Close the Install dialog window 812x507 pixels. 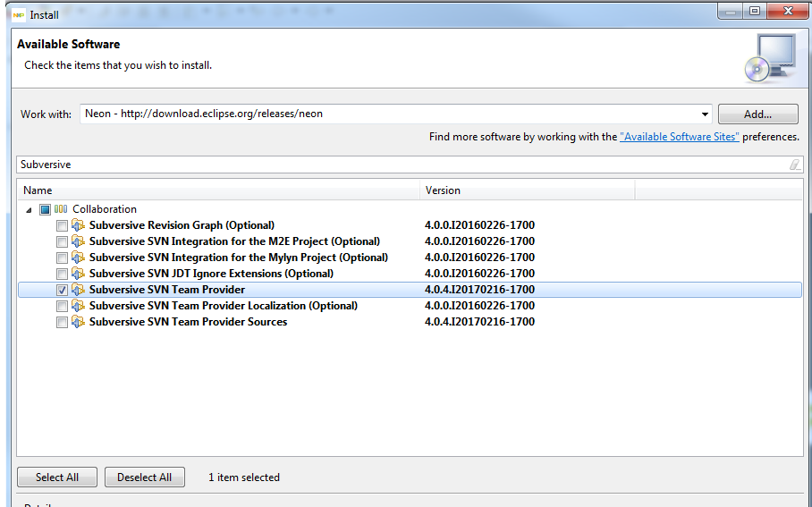pyautogui.click(x=788, y=11)
